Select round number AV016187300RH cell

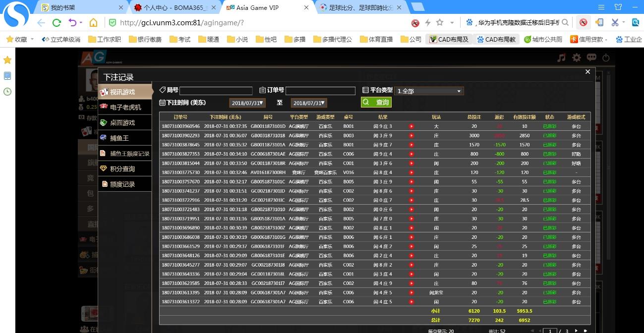268,172
